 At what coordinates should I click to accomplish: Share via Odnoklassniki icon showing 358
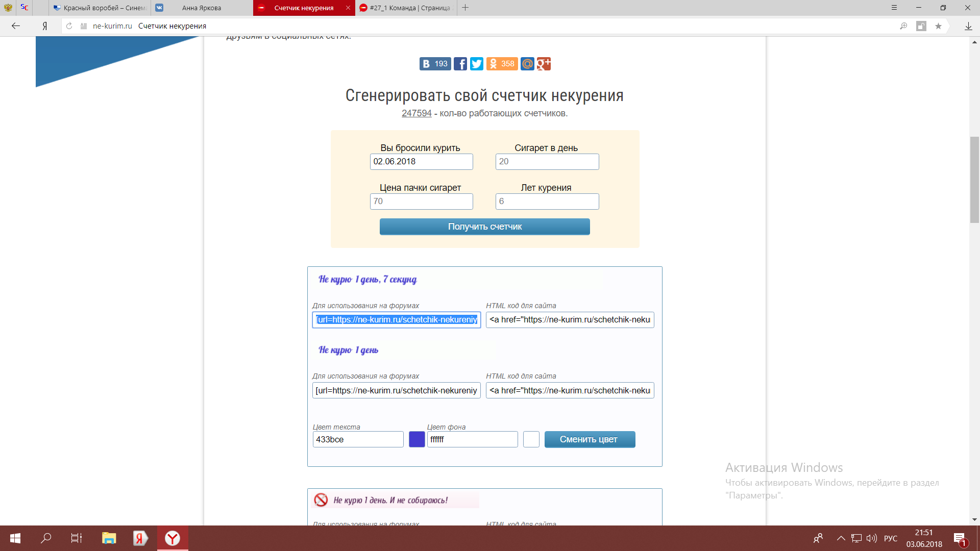point(502,64)
